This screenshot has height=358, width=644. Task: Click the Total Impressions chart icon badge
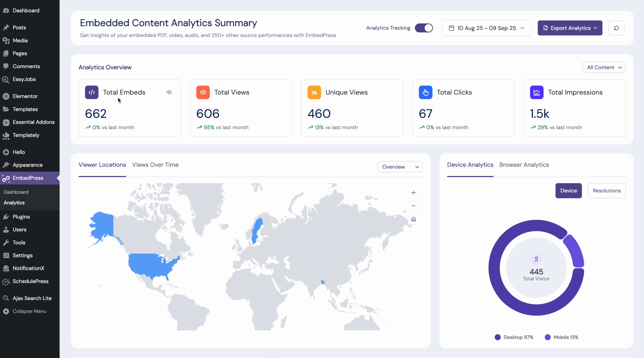[537, 92]
